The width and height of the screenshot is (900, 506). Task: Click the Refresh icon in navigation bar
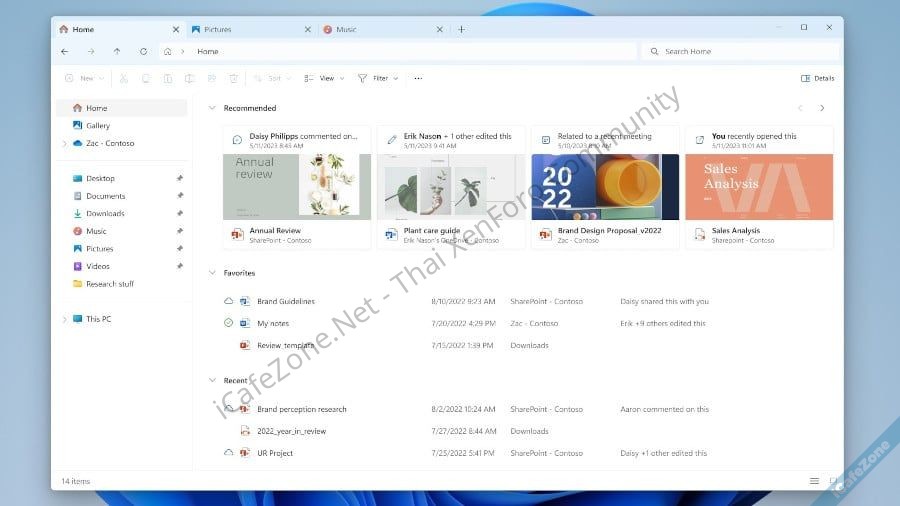tap(143, 51)
